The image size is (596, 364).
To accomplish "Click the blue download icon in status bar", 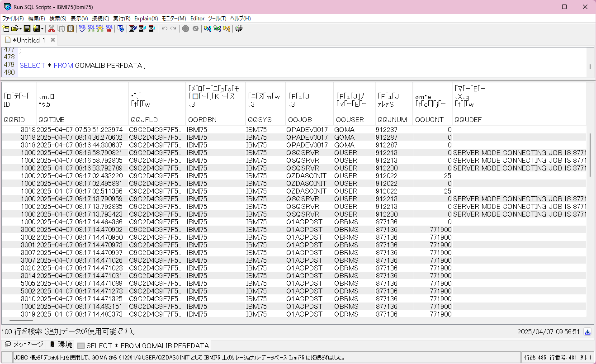I will pos(588,332).
